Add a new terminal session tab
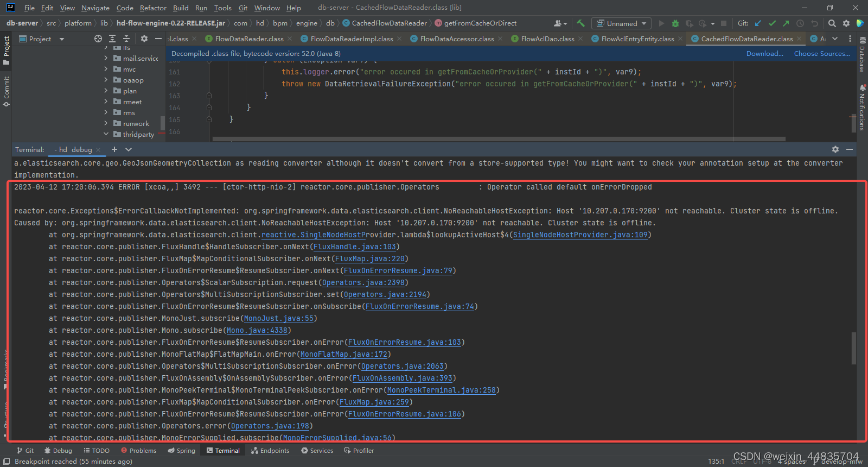Image resolution: width=868 pixels, height=467 pixels. 114,149
